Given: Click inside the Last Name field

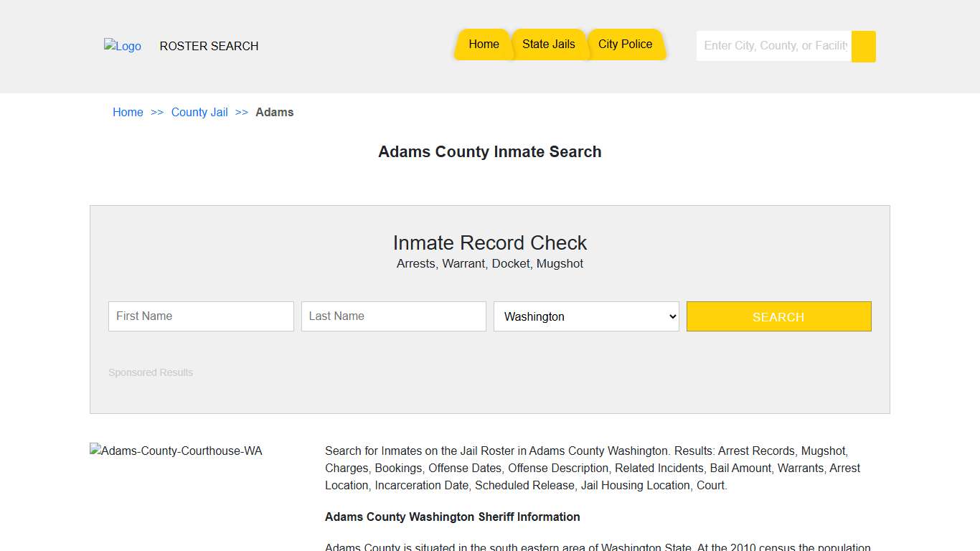Looking at the screenshot, I should point(393,316).
